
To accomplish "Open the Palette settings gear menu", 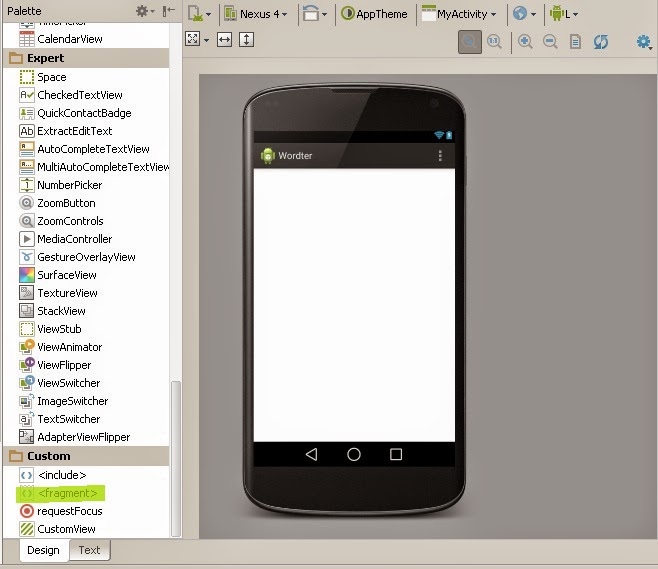I will click(145, 11).
